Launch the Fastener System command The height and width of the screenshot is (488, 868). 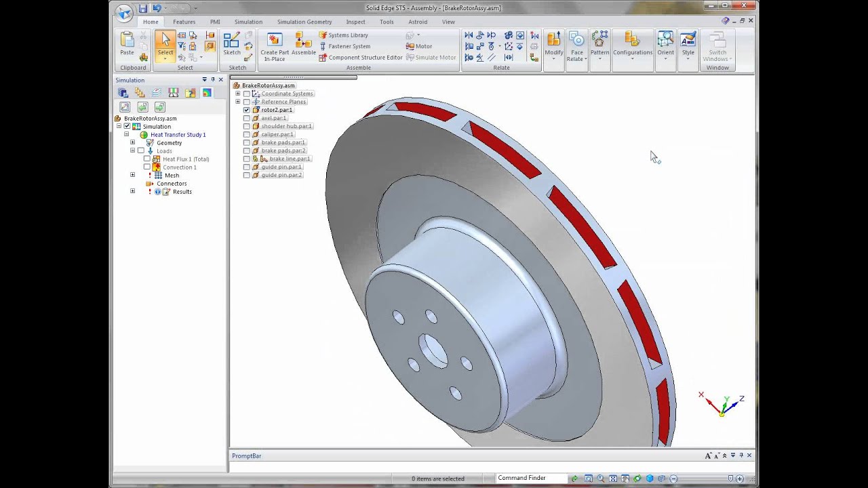(x=345, y=46)
